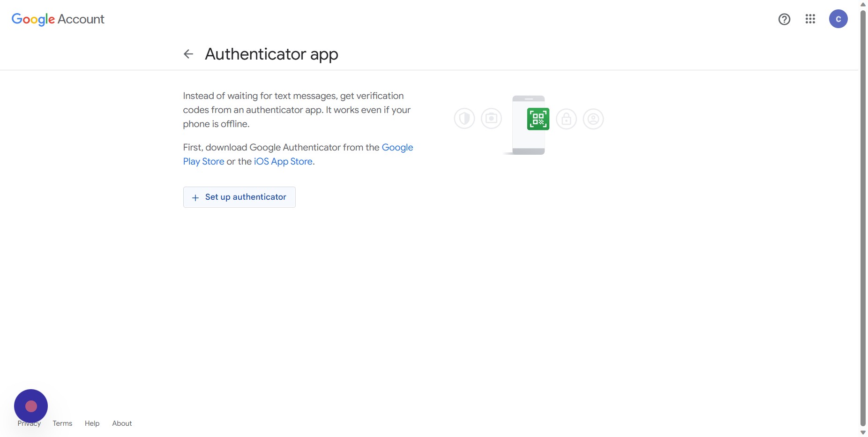Click the camera icon in illustration
868x437 pixels.
(491, 119)
